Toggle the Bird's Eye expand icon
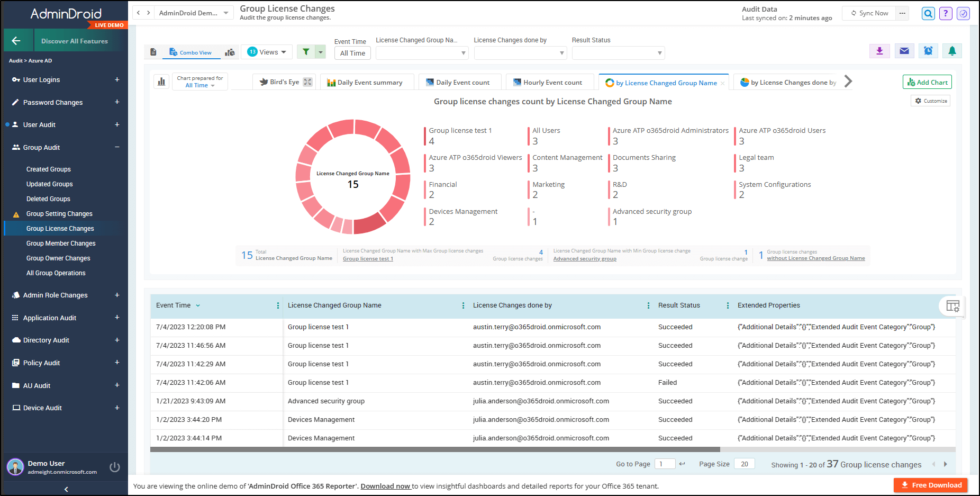This screenshot has width=980, height=496. pyautogui.click(x=307, y=82)
